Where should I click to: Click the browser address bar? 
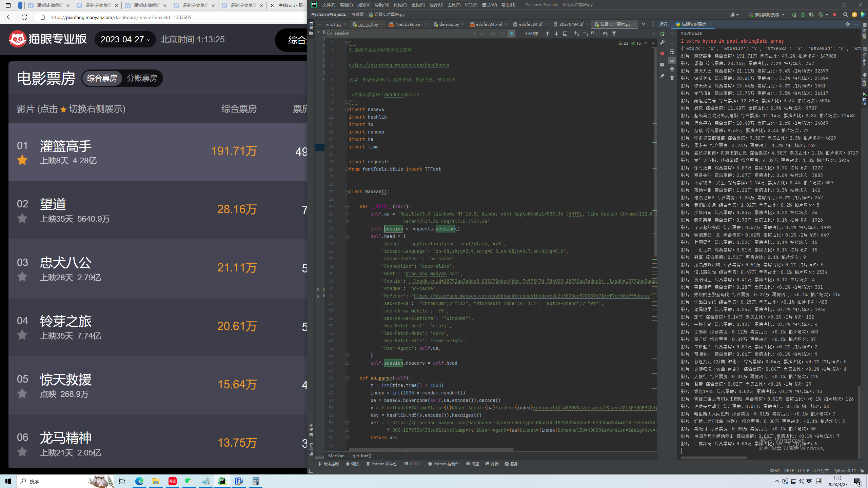point(170,17)
